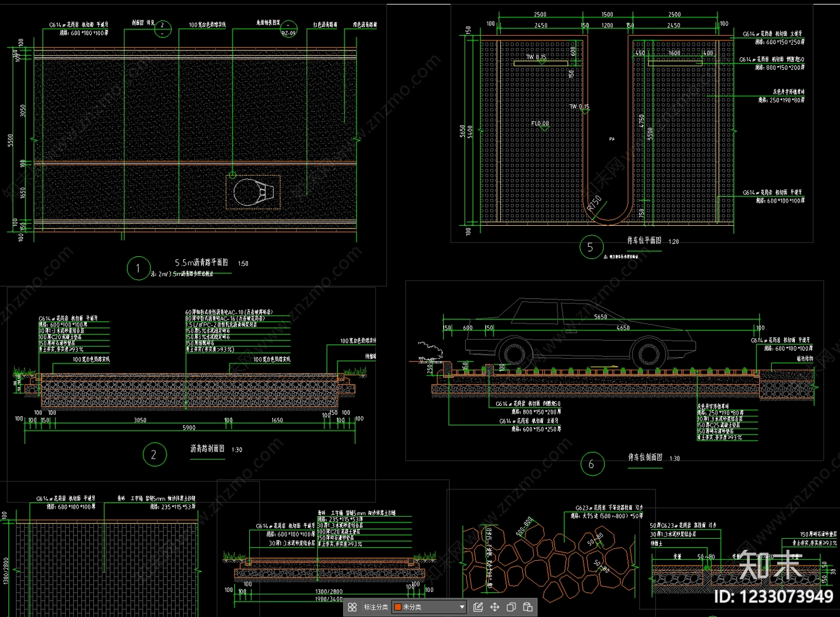The height and width of the screenshot is (617, 840).
Task: Click the orange color swatch beside 未分类
Action: [398, 607]
